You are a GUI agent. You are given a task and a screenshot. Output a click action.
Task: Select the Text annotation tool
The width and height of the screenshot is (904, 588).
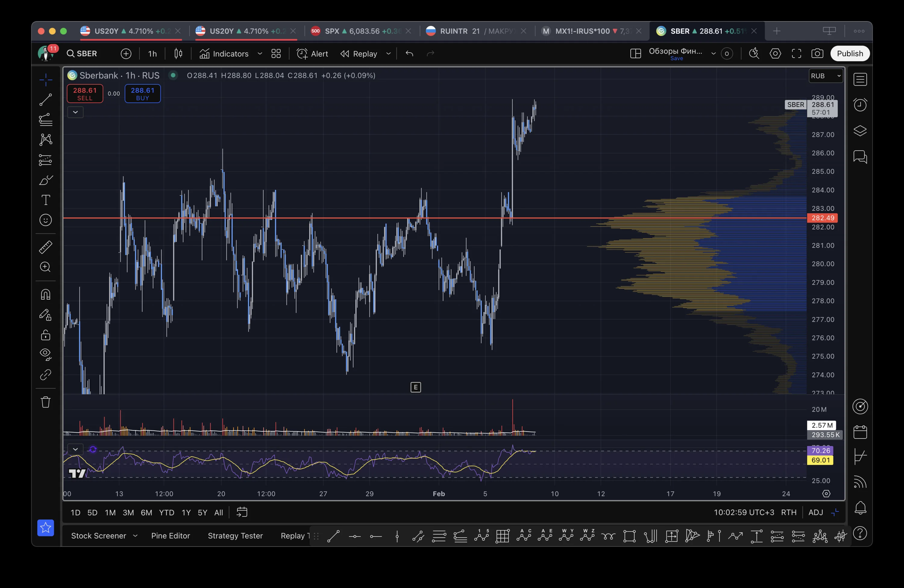coord(46,200)
